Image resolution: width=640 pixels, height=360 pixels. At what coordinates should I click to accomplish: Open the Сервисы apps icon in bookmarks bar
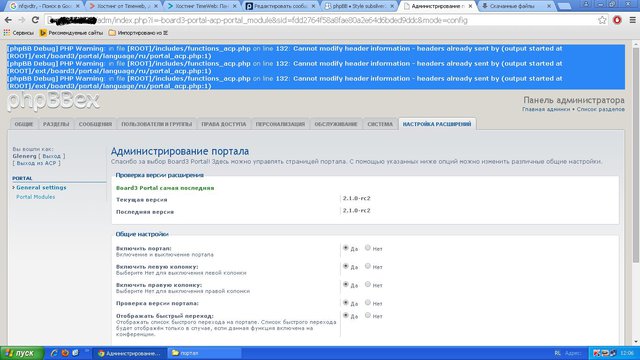[7, 33]
